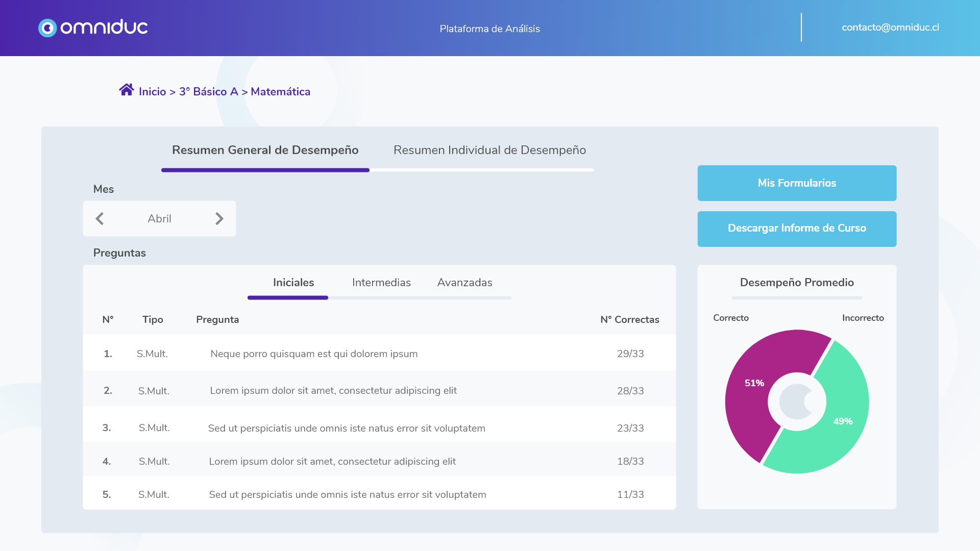Click the Pregunta column header

tap(217, 320)
